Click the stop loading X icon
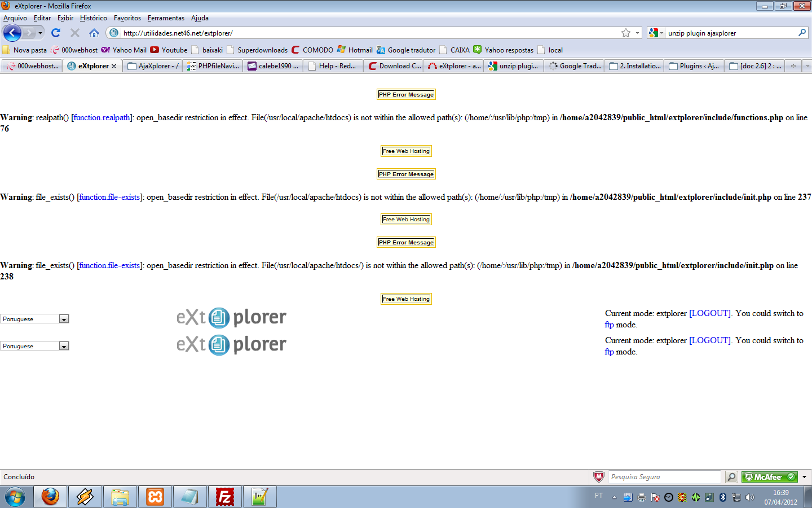 (75, 33)
